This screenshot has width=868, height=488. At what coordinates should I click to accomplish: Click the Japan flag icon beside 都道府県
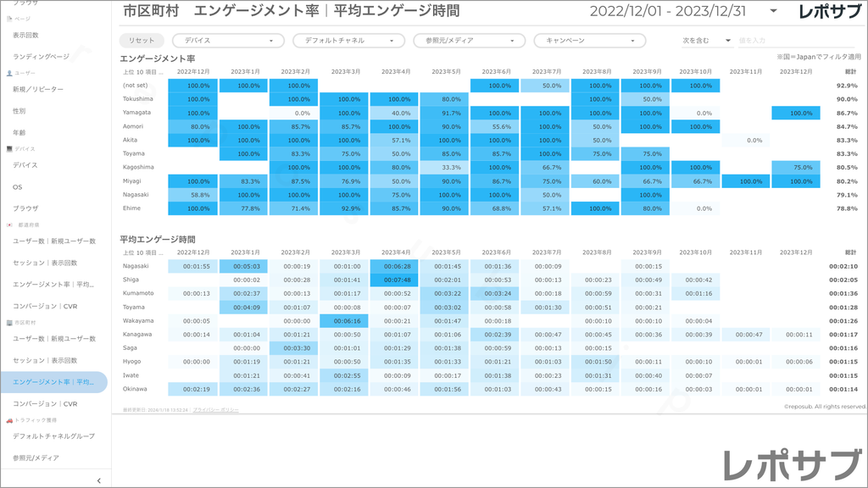9,225
